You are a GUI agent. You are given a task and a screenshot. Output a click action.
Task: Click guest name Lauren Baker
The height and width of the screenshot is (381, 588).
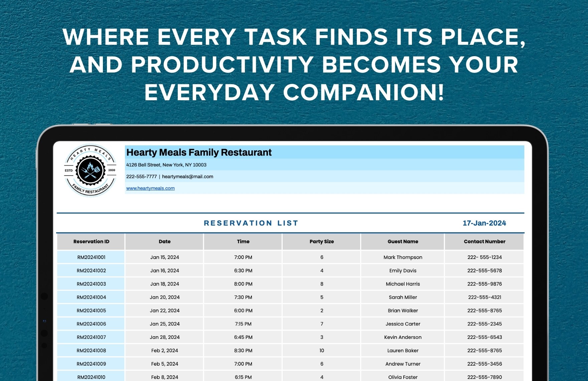(x=403, y=351)
